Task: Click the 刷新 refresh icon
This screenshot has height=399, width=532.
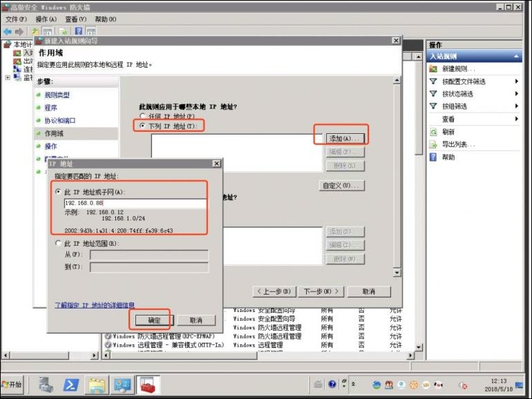Action: pos(433,132)
